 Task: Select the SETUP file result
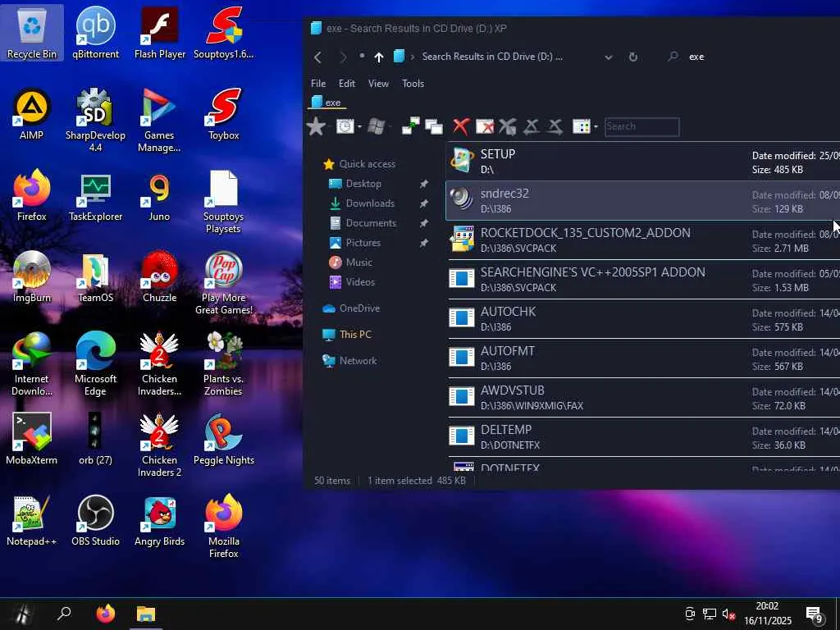coord(643,162)
